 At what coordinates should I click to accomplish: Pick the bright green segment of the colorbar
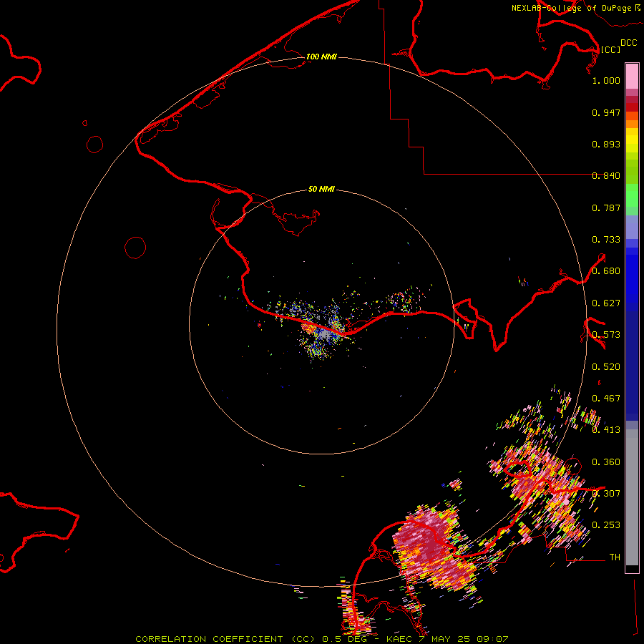tap(632, 195)
